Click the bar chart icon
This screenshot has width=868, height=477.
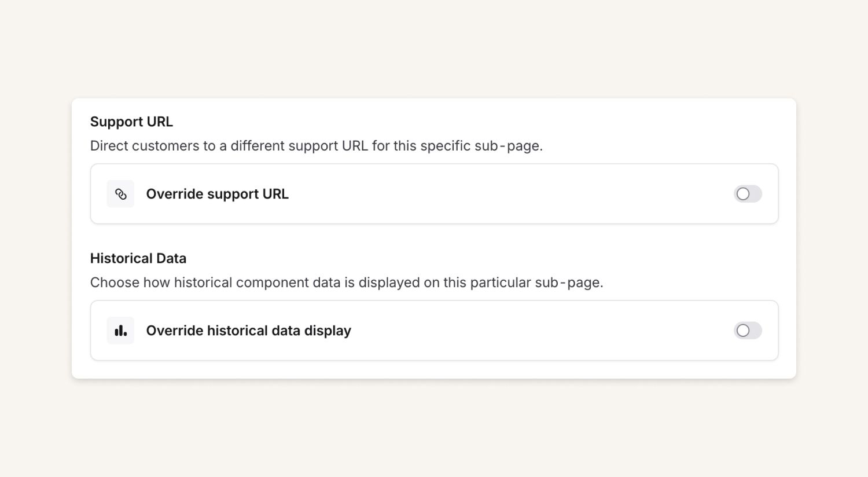(120, 331)
